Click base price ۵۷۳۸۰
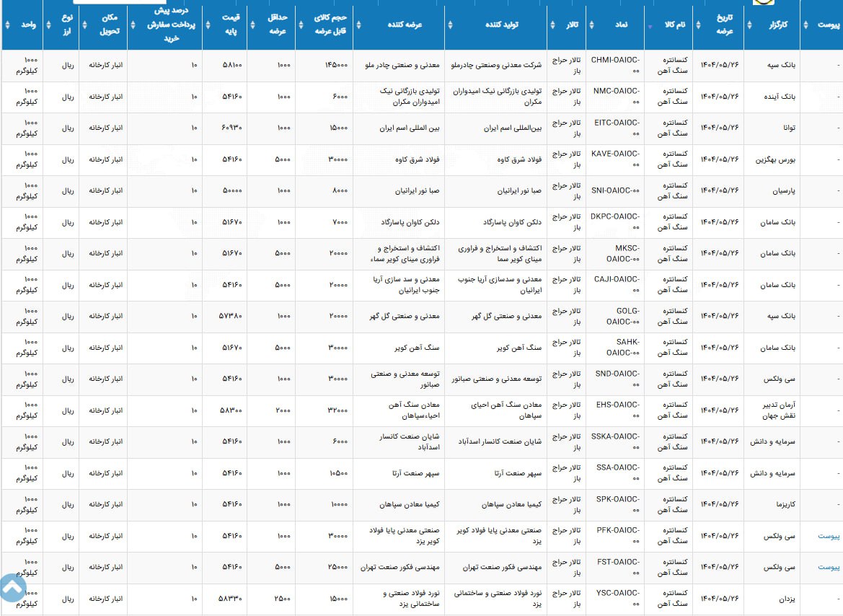843x616 pixels. 231,317
